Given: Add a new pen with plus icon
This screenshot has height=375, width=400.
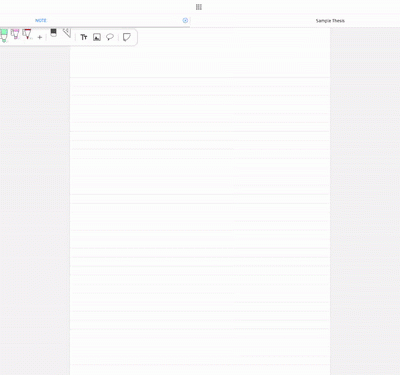Looking at the screenshot, I should click(x=40, y=37).
